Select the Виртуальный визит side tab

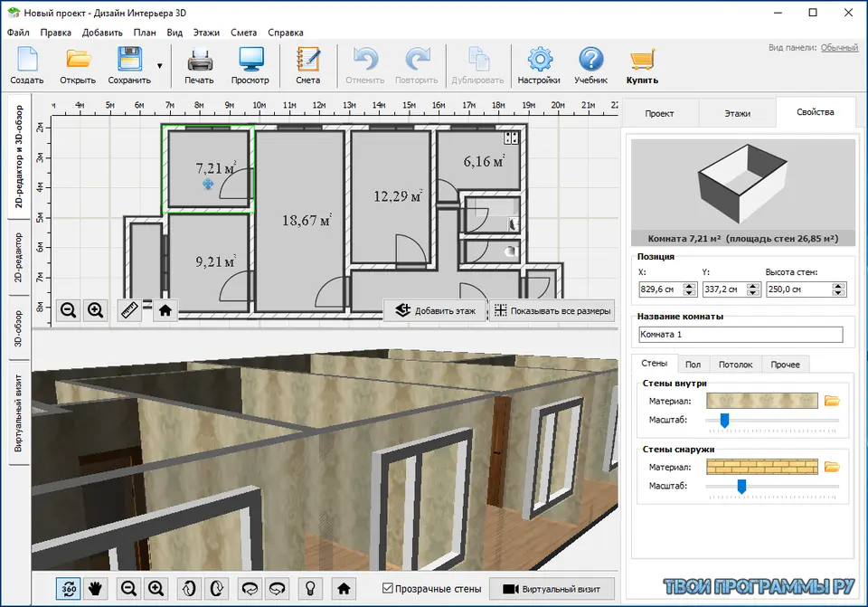click(x=19, y=413)
